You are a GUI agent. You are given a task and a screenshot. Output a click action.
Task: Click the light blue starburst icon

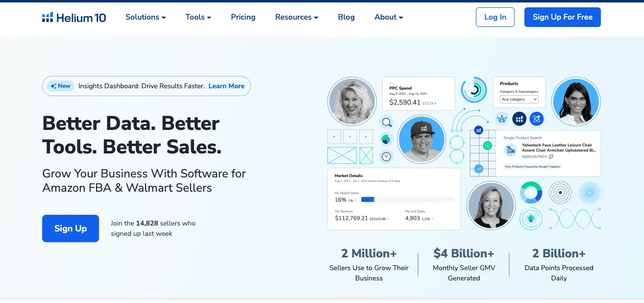(x=590, y=193)
